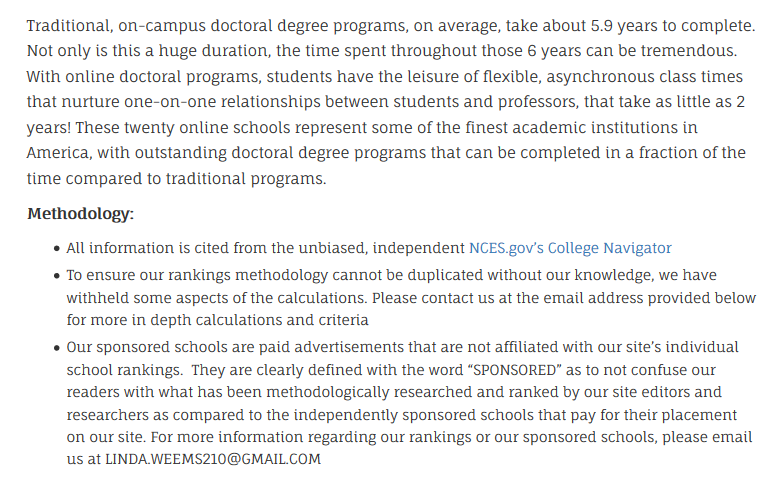This screenshot has height=489, width=764.
Task: Click the first bullet point marker
Action: [x=55, y=249]
